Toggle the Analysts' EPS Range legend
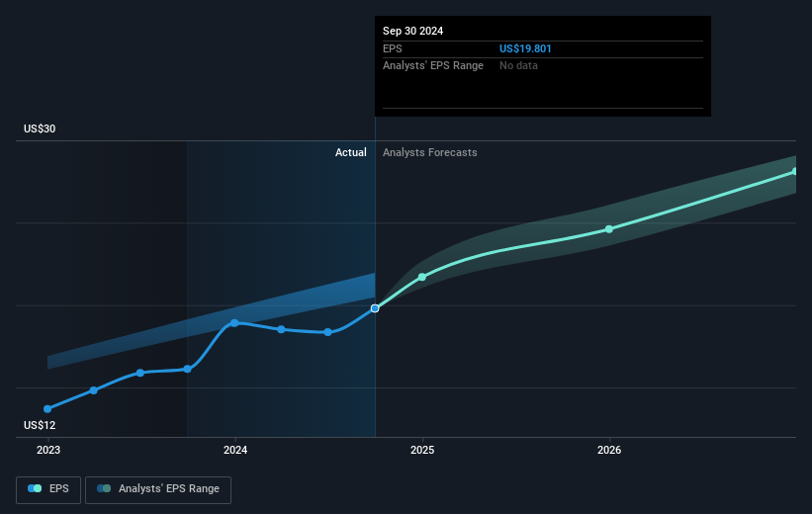 [x=158, y=489]
